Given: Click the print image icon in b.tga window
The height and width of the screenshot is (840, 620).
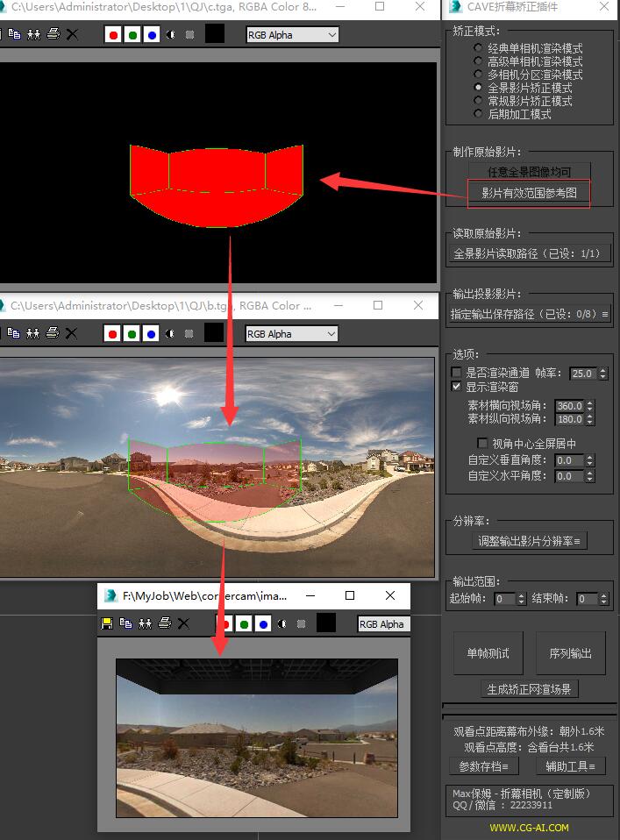Looking at the screenshot, I should 53,333.
